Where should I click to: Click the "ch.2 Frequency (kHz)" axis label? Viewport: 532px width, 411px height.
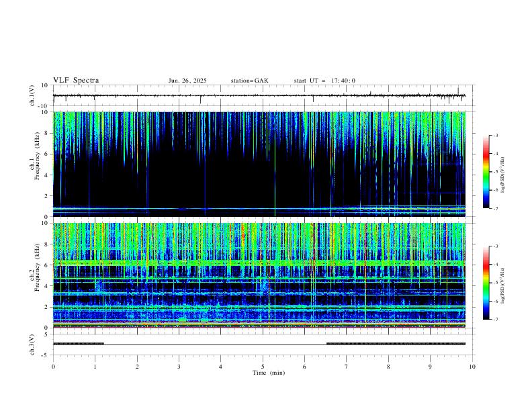34,267
